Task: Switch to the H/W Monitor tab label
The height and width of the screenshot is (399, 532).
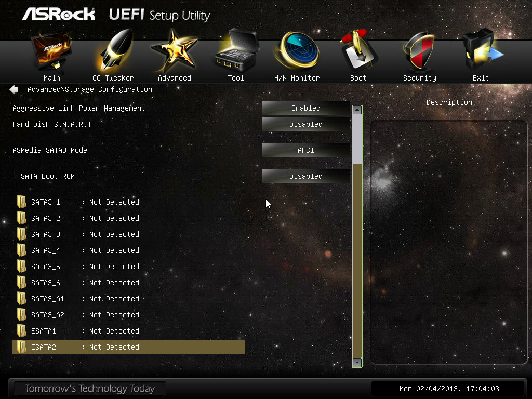Action: click(297, 78)
